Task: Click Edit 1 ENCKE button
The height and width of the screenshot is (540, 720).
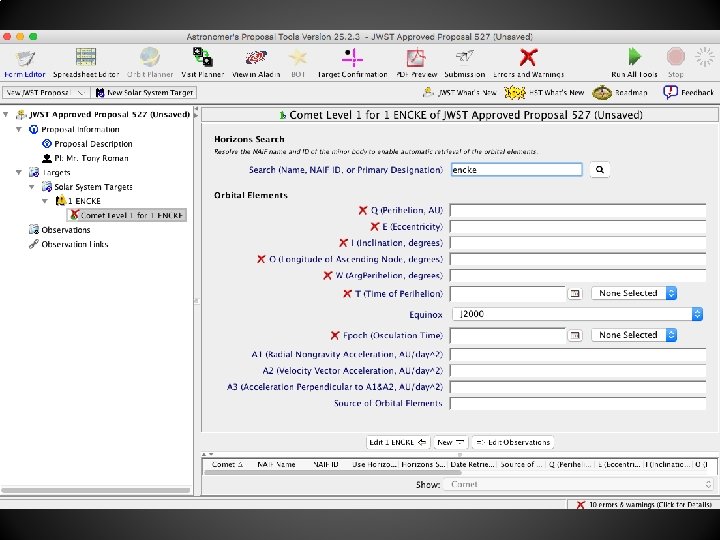Action: [x=398, y=442]
